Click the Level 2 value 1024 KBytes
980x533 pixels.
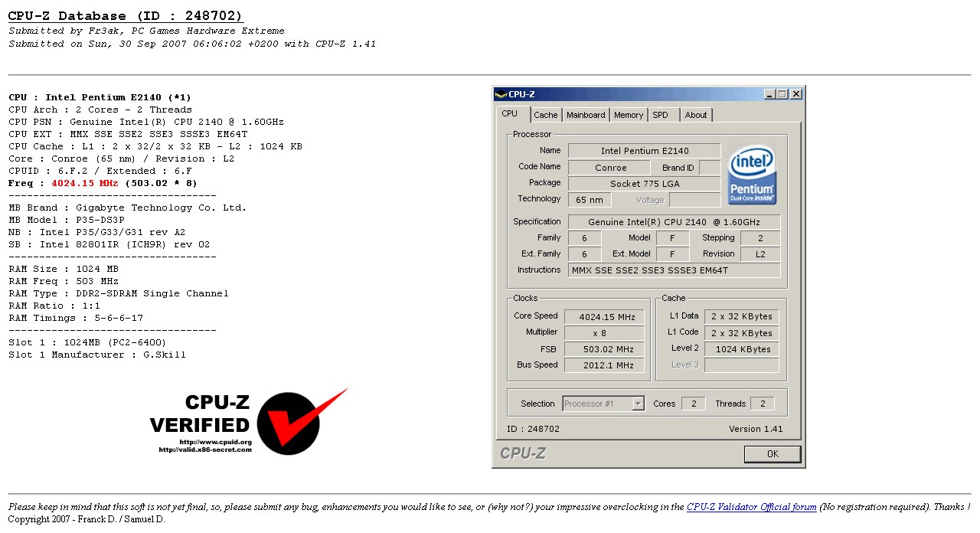tap(741, 349)
